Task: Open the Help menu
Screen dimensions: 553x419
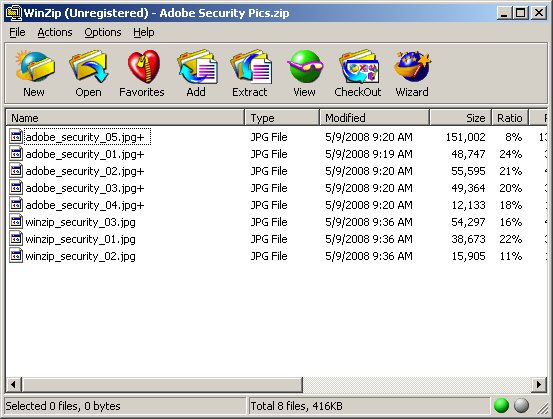Action: pyautogui.click(x=144, y=32)
